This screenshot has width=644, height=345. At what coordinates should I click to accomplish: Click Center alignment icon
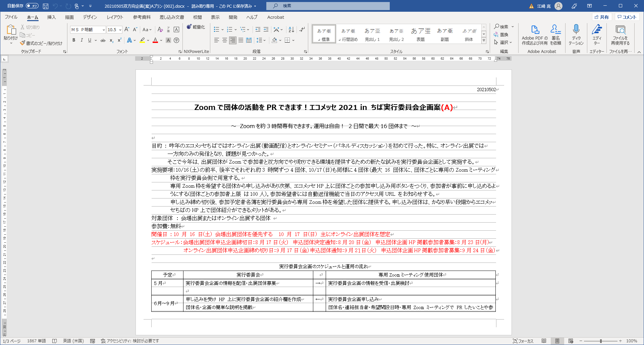[x=225, y=40]
